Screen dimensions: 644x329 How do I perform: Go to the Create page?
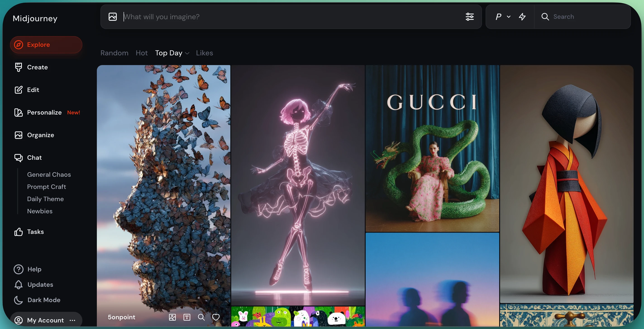(x=37, y=67)
